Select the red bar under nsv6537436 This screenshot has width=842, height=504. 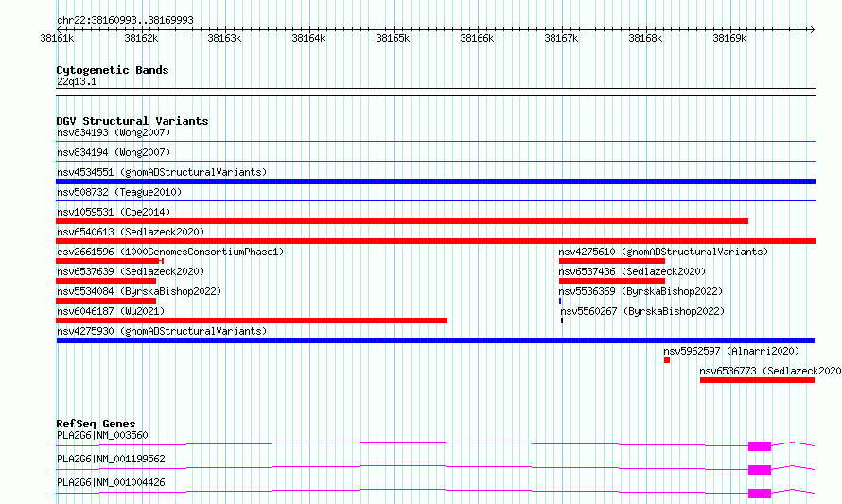(611, 281)
